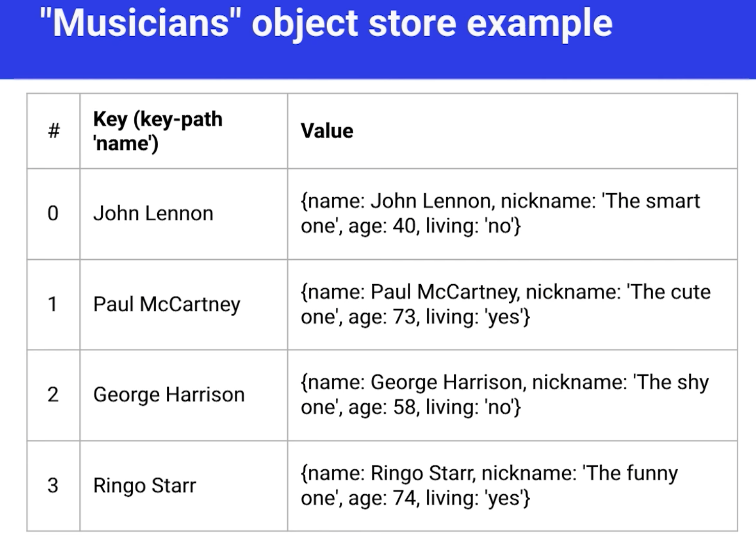
Task: Click the "Musicians" object store example title
Action: tap(326, 23)
